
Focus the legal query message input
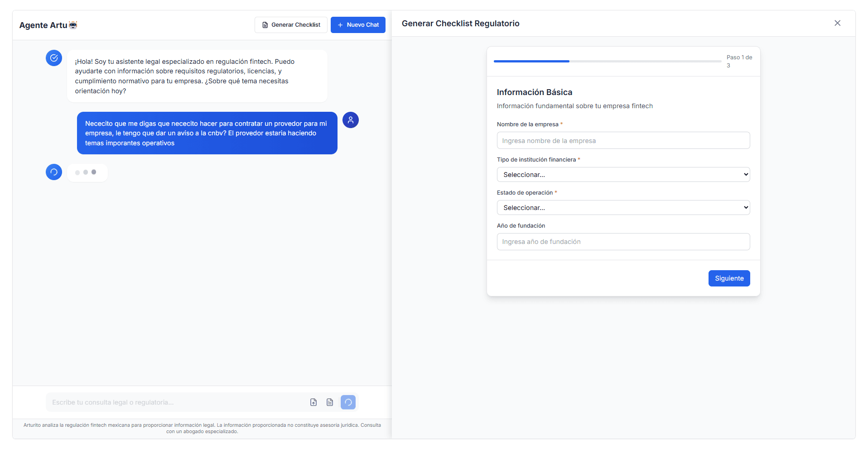pos(177,402)
